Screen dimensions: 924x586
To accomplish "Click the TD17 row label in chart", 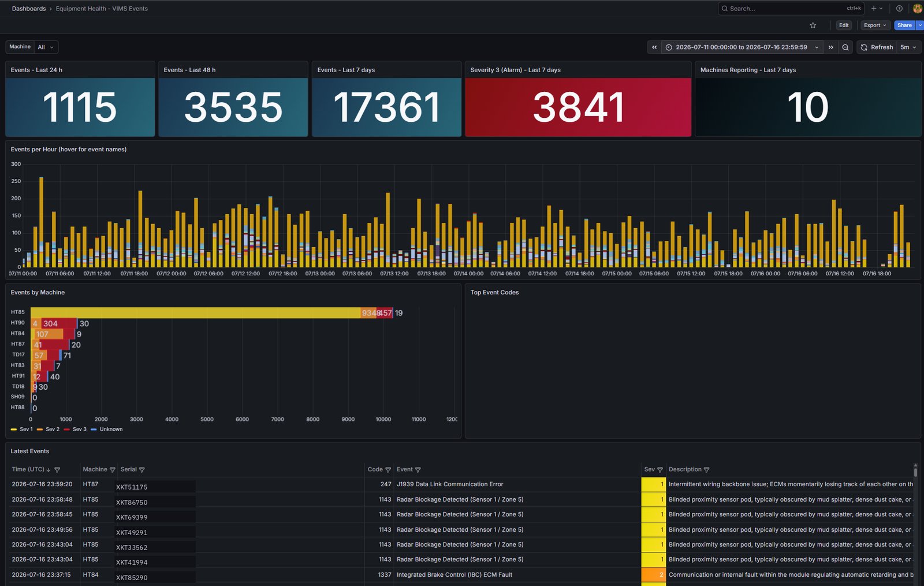I will point(18,354).
